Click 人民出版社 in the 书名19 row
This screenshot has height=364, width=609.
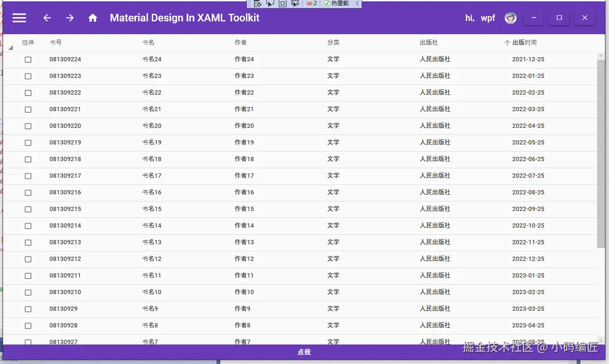(x=435, y=143)
